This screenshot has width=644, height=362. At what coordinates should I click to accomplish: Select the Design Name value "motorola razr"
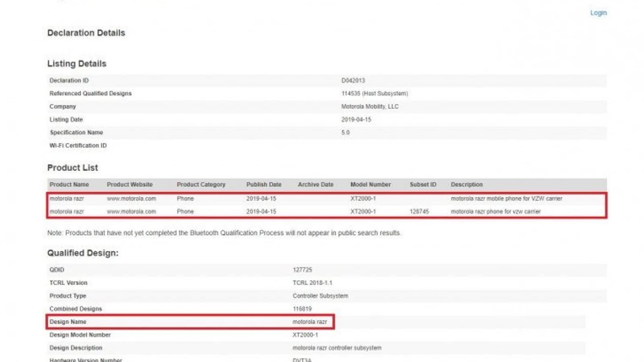[x=310, y=322]
